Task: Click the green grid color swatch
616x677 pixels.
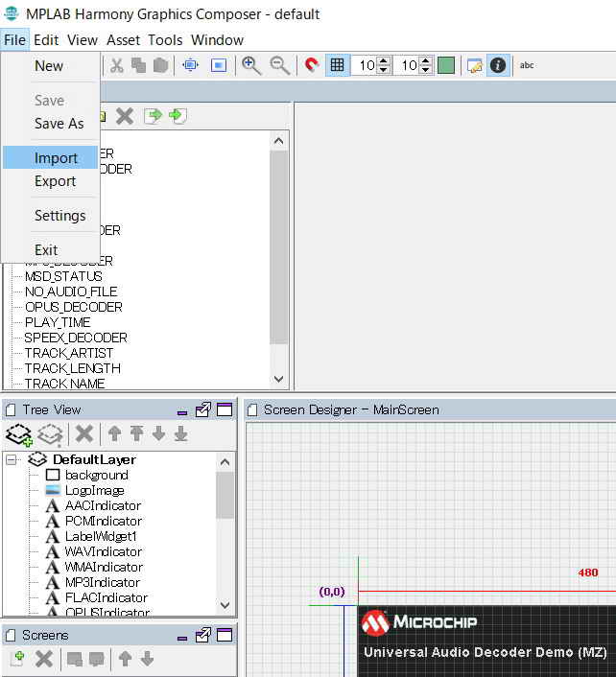Action: click(446, 65)
